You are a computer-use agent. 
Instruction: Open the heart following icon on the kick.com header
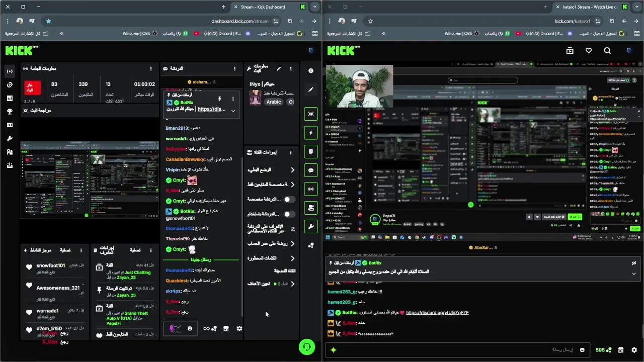tap(589, 51)
